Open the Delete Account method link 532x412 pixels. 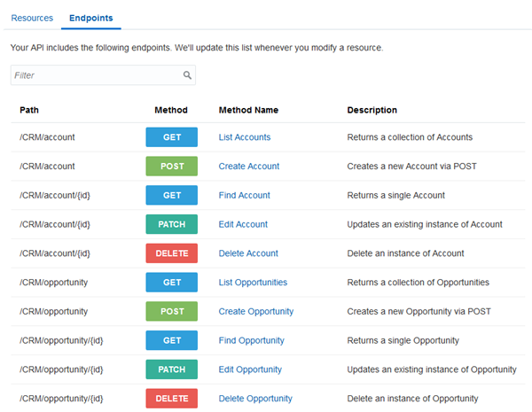(x=248, y=253)
